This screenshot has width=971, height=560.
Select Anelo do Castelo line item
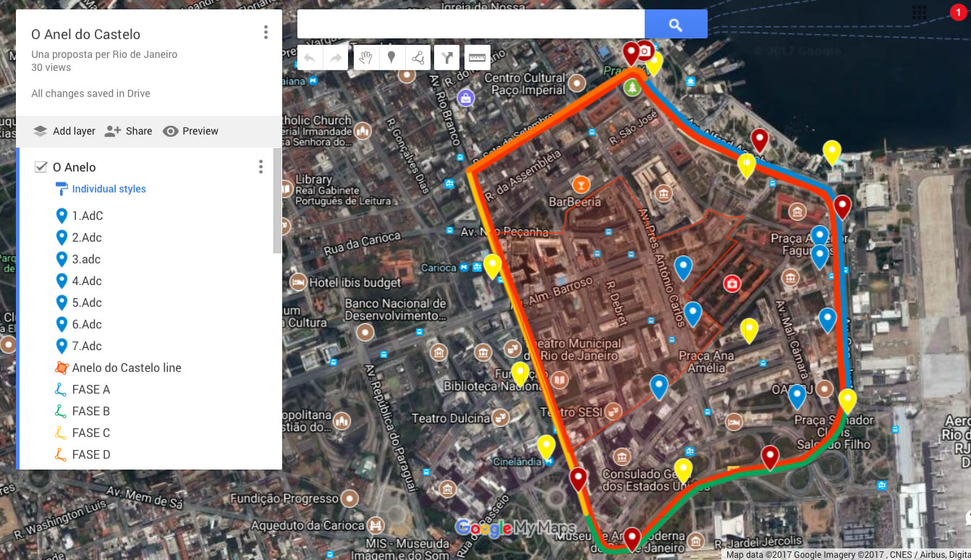[127, 368]
